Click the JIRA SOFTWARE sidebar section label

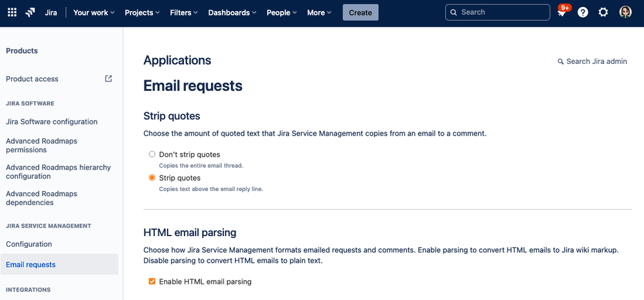tap(30, 103)
